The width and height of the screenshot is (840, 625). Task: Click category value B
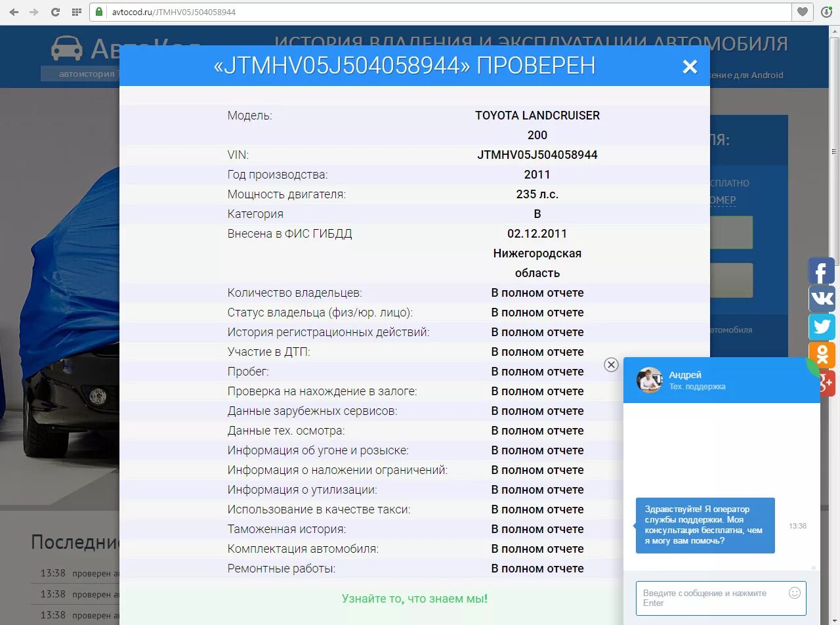tap(537, 214)
